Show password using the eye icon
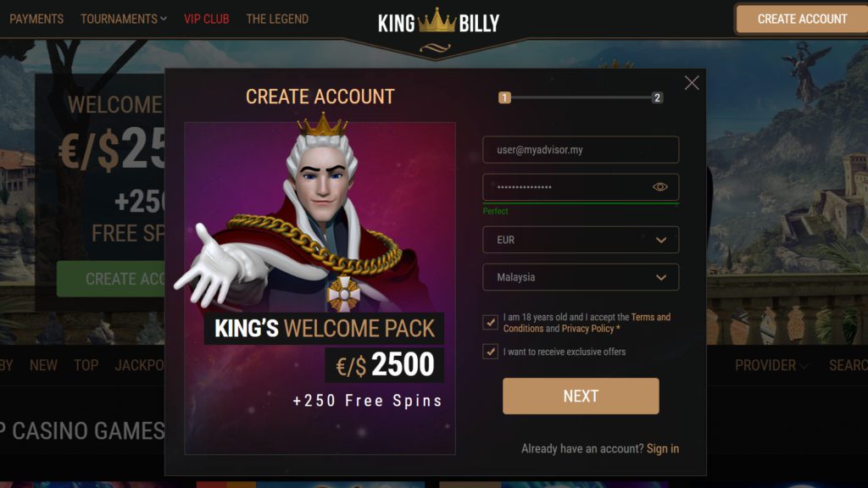This screenshot has height=488, width=868. [659, 187]
